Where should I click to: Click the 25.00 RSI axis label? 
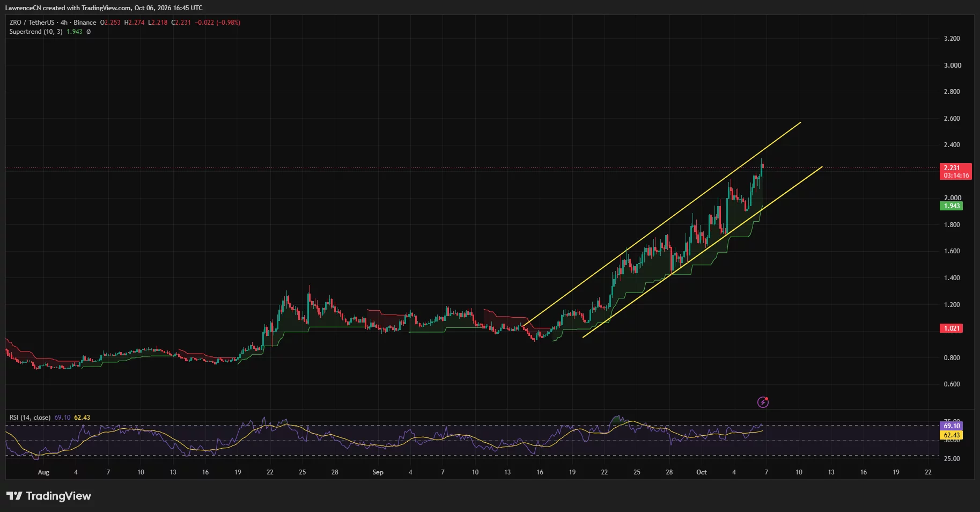952,459
